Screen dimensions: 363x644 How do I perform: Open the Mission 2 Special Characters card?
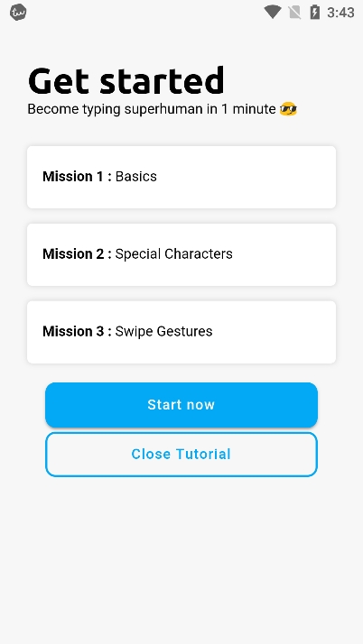(181, 254)
